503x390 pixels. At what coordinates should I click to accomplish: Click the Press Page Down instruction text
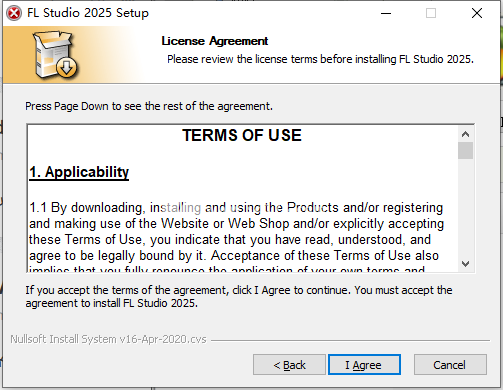149,106
